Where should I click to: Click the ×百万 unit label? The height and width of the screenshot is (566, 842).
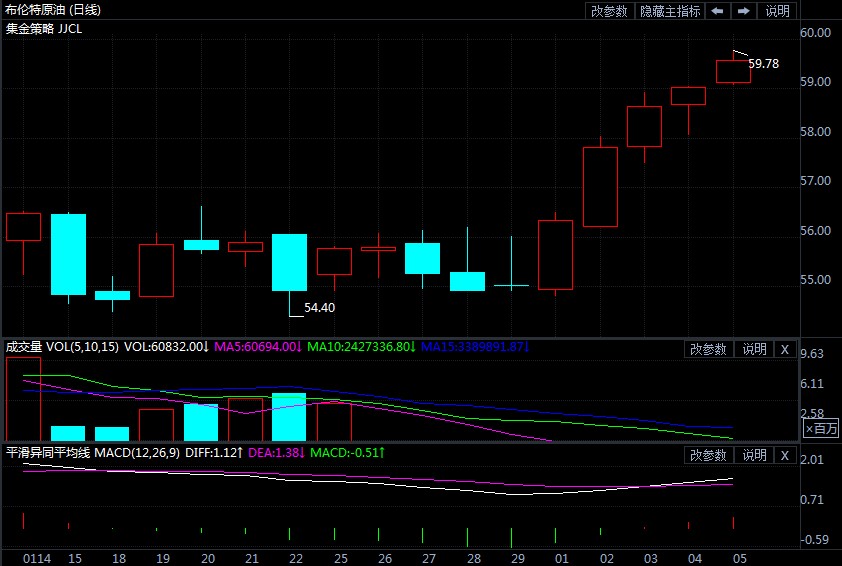coord(821,429)
